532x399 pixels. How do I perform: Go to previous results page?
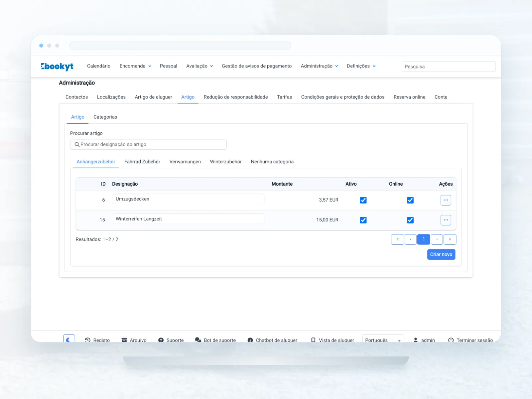411,239
